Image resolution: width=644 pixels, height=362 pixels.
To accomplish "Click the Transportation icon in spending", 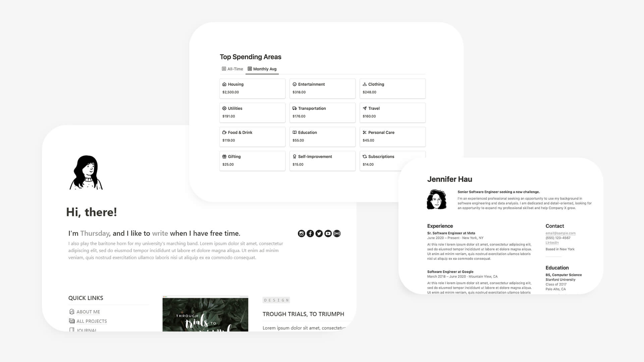I will [294, 108].
